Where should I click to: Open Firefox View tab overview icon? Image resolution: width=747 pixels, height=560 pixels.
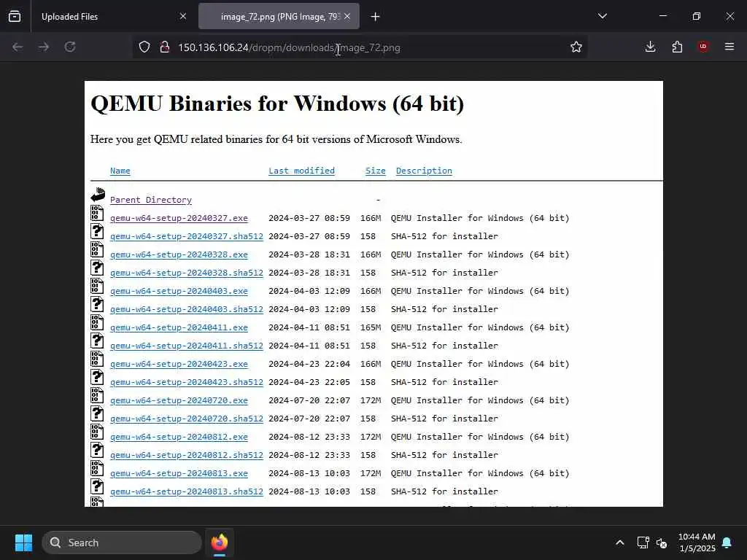pyautogui.click(x=15, y=17)
